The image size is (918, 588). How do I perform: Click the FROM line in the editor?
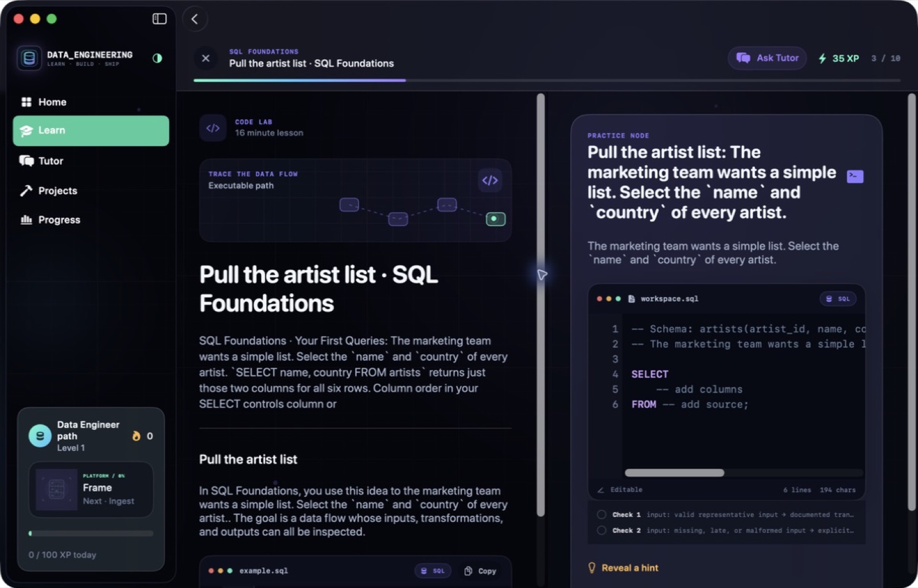click(690, 404)
